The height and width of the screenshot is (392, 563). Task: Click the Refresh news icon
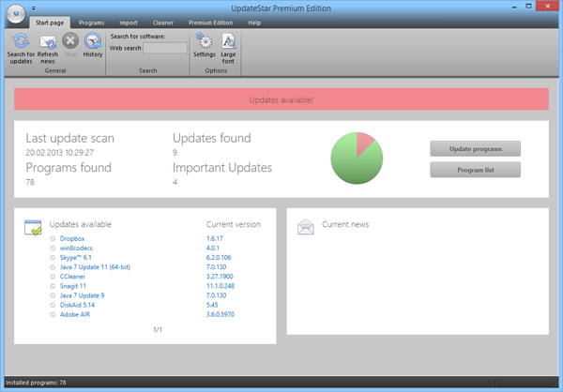click(48, 42)
